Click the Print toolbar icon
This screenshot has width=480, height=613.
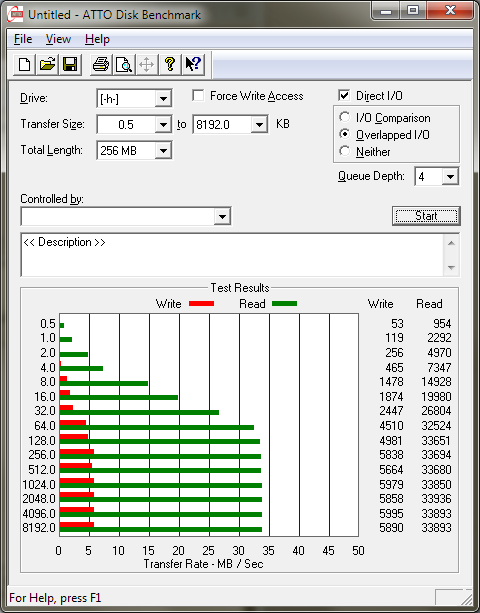point(101,65)
